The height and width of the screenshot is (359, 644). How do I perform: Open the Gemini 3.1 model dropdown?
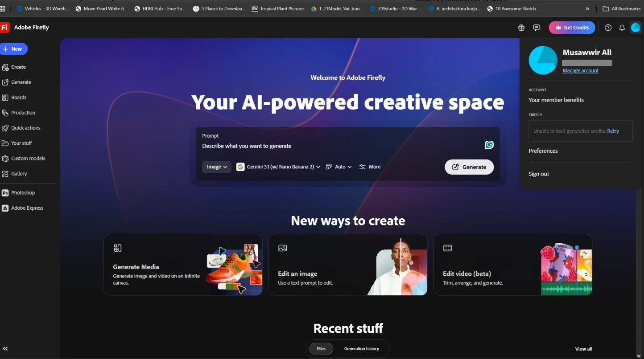(x=278, y=167)
